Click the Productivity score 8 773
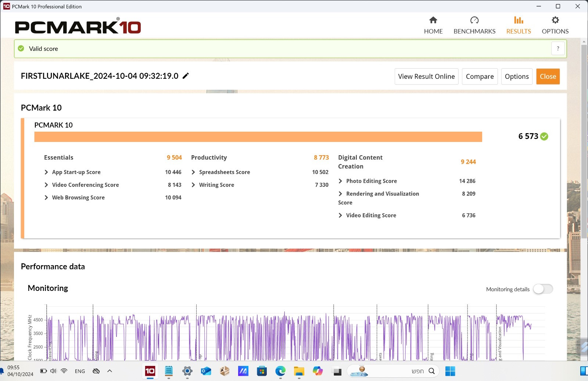The width and height of the screenshot is (588, 381). pos(321,157)
